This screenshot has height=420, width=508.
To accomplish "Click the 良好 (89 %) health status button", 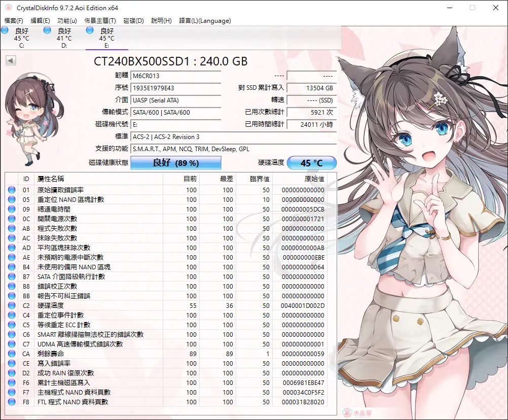I will (x=176, y=163).
